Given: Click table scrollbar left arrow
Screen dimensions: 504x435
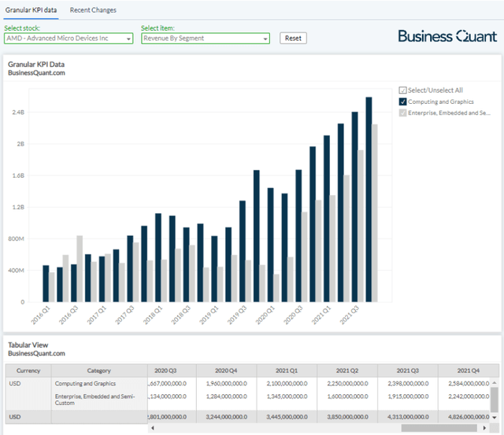Looking at the screenshot, I should tap(152, 429).
